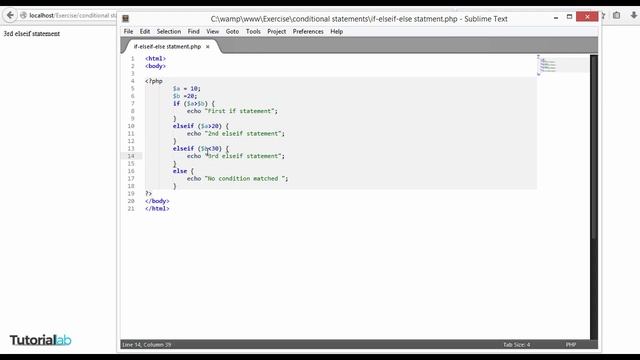Open the Edit menu
This screenshot has height=360, width=640.
(144, 31)
